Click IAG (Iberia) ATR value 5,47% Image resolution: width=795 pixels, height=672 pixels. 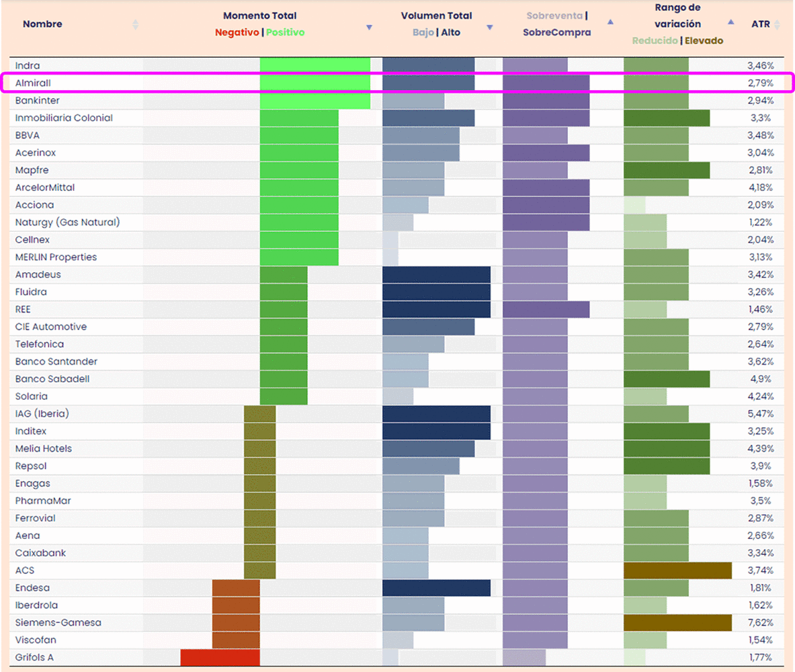tap(760, 414)
